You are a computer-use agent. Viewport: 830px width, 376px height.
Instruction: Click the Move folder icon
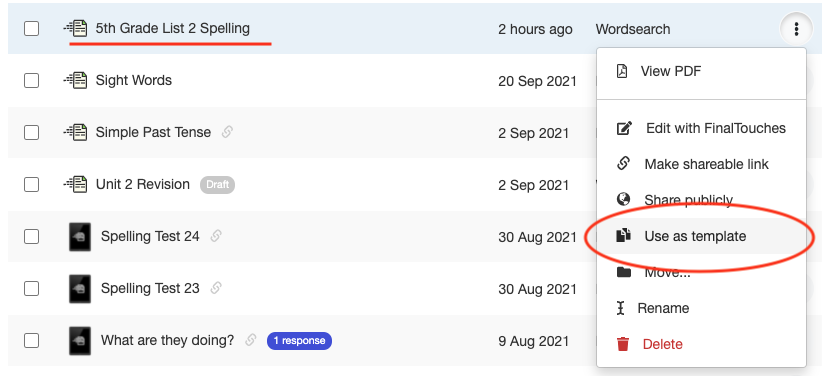(624, 272)
